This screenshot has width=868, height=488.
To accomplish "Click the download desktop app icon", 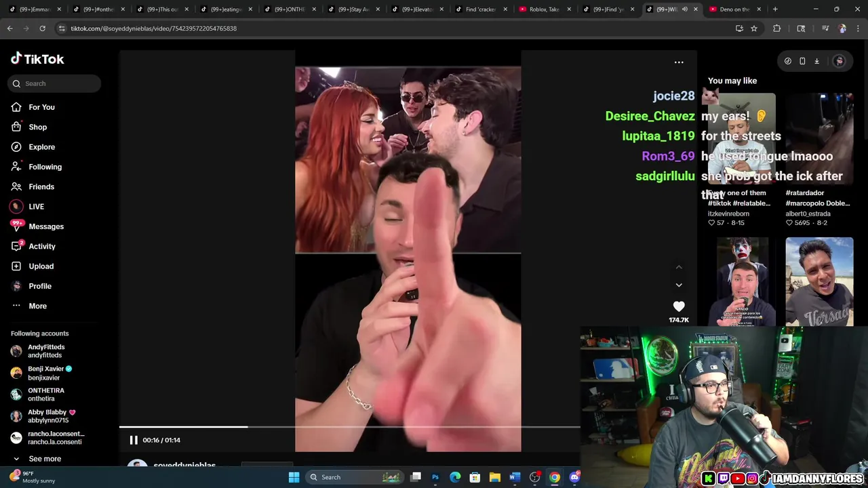I will (816, 61).
